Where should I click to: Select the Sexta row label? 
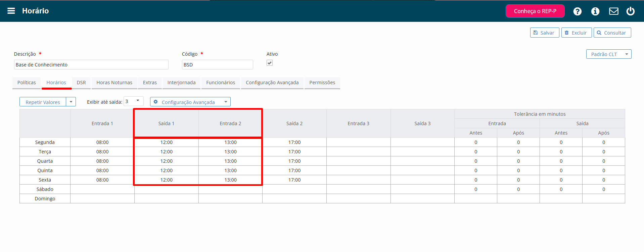click(45, 180)
